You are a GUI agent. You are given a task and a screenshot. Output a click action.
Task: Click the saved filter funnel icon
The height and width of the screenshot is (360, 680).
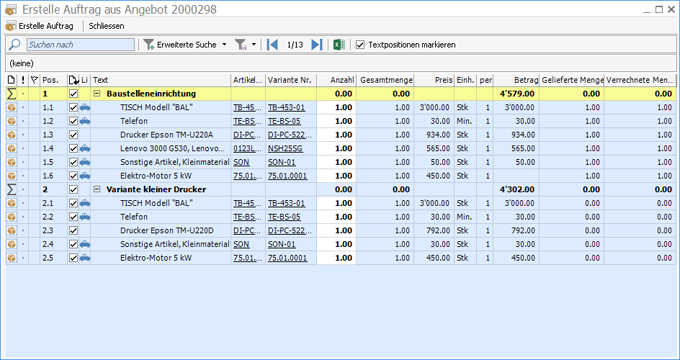click(x=241, y=45)
